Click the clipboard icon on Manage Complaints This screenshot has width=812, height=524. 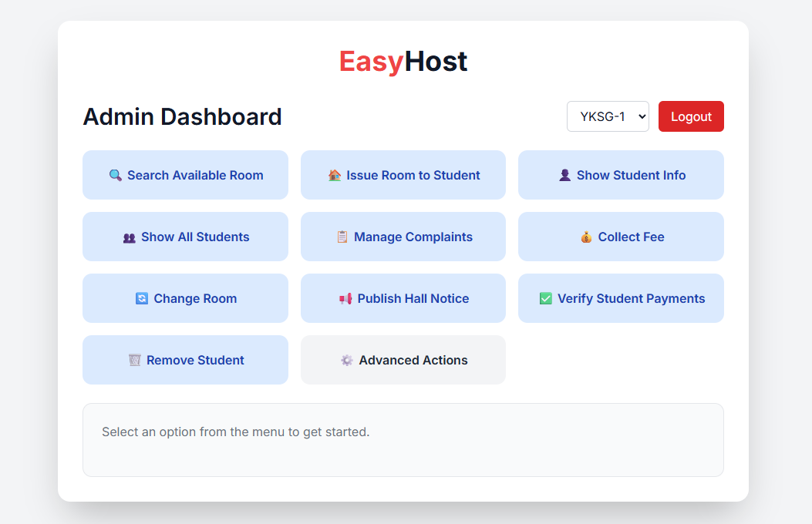pos(342,237)
